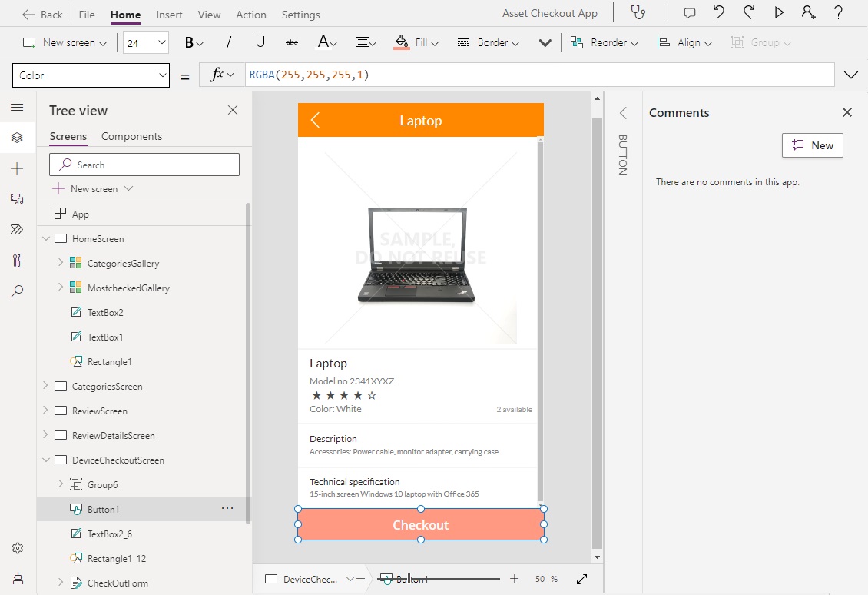Viewport: 868px width, 595px height.
Task: Preview the app with the play icon
Action: [778, 12]
